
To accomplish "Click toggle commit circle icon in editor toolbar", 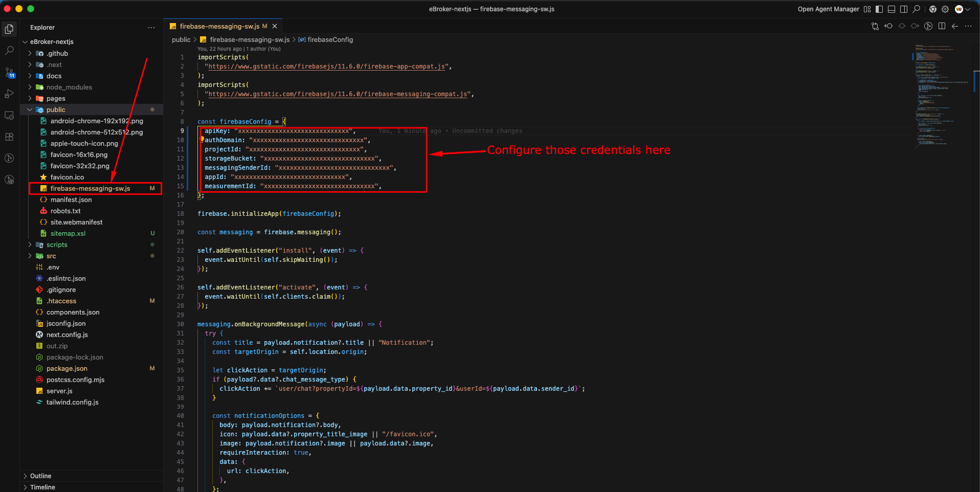I will pos(902,26).
